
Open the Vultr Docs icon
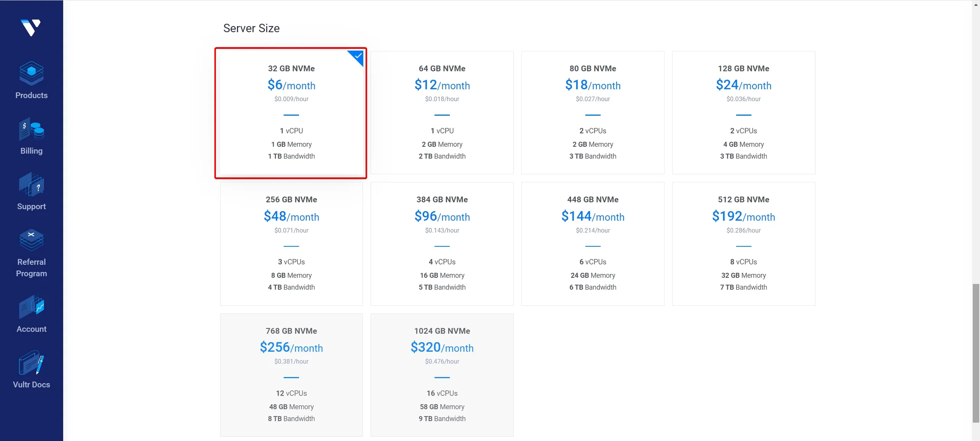31,362
